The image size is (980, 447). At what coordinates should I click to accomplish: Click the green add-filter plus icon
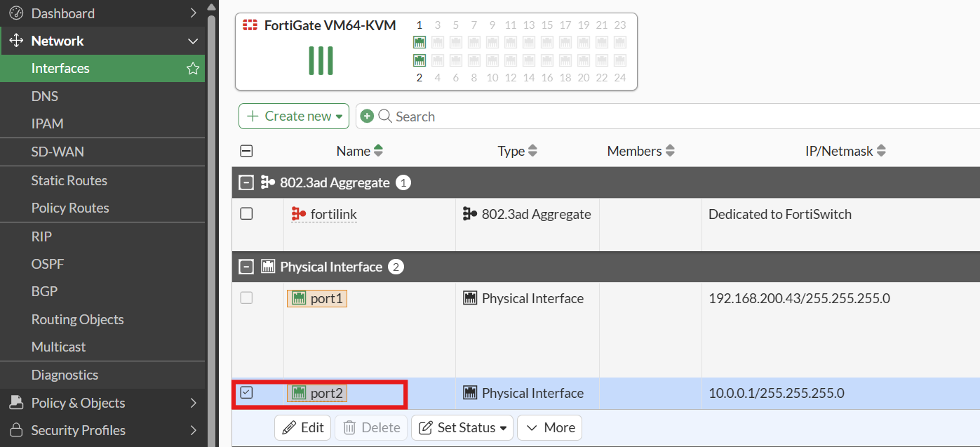tap(367, 116)
